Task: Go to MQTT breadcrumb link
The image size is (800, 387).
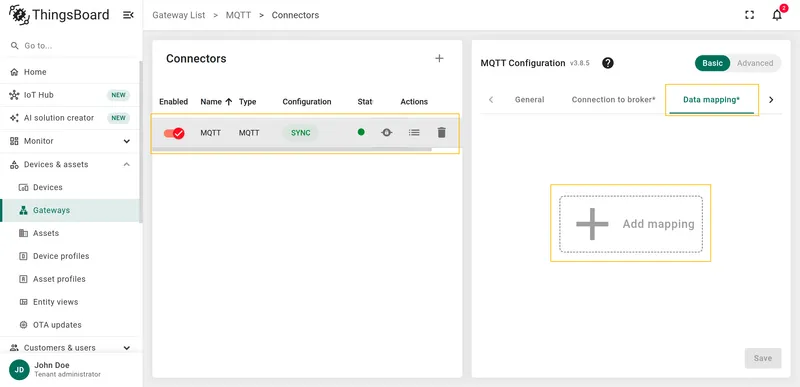Action: 238,15
